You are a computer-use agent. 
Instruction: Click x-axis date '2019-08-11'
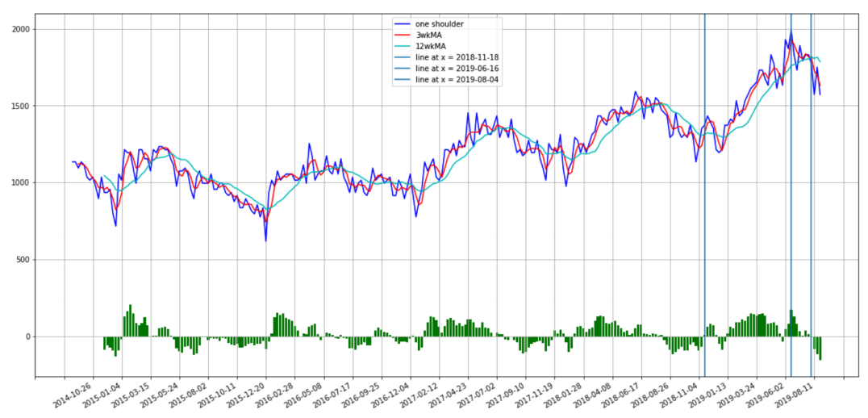click(793, 394)
